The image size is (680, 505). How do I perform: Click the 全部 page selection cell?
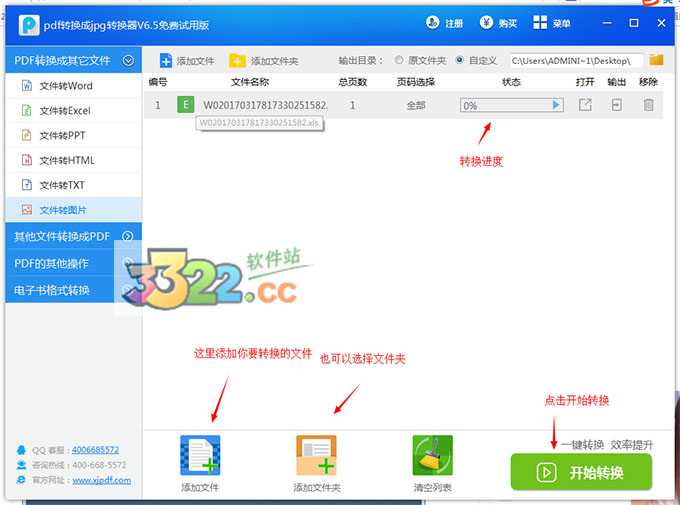pyautogui.click(x=416, y=105)
